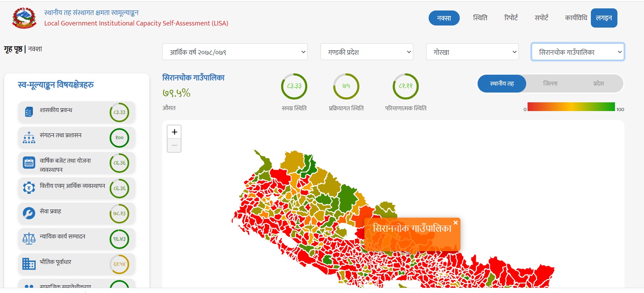Open the रिपोर्ट menu item
Screen dimensions: 644x293
click(511, 18)
